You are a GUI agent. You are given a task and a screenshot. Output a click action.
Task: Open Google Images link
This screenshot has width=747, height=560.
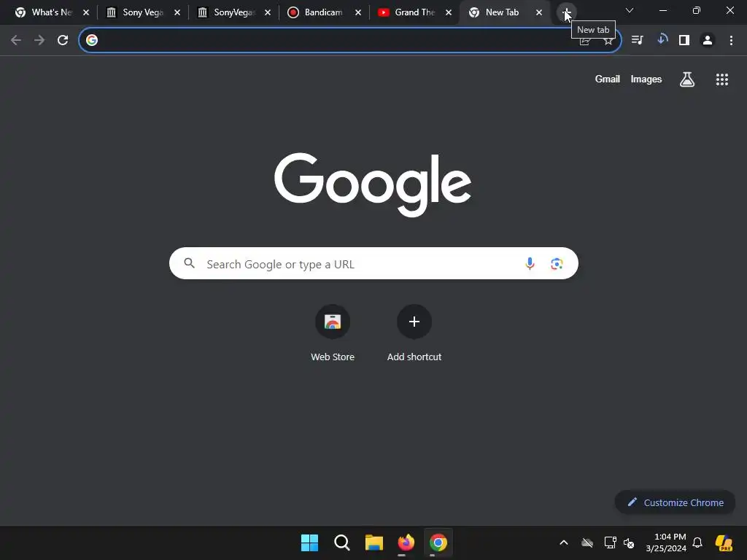(646, 79)
